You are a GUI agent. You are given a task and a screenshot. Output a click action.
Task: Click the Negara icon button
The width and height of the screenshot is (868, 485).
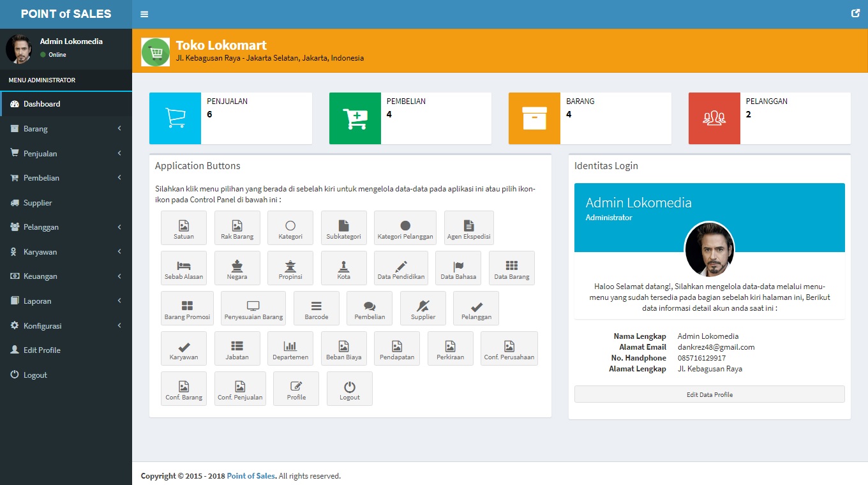pos(237,268)
